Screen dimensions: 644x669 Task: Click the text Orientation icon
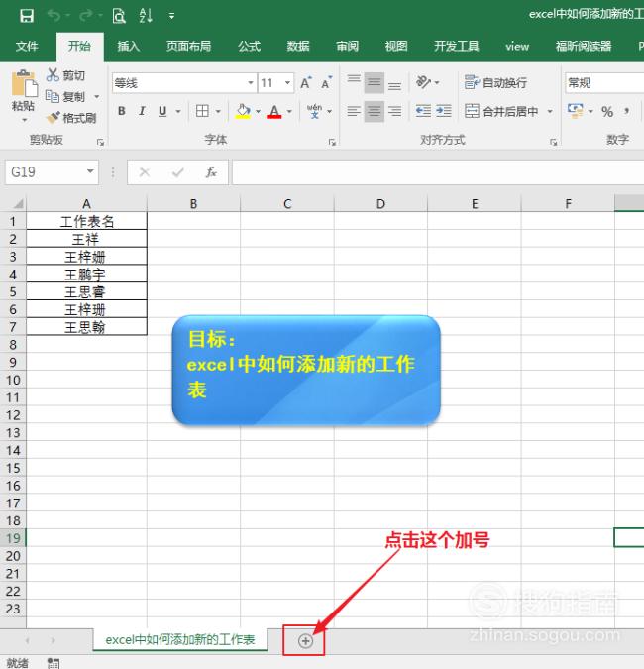tap(423, 82)
